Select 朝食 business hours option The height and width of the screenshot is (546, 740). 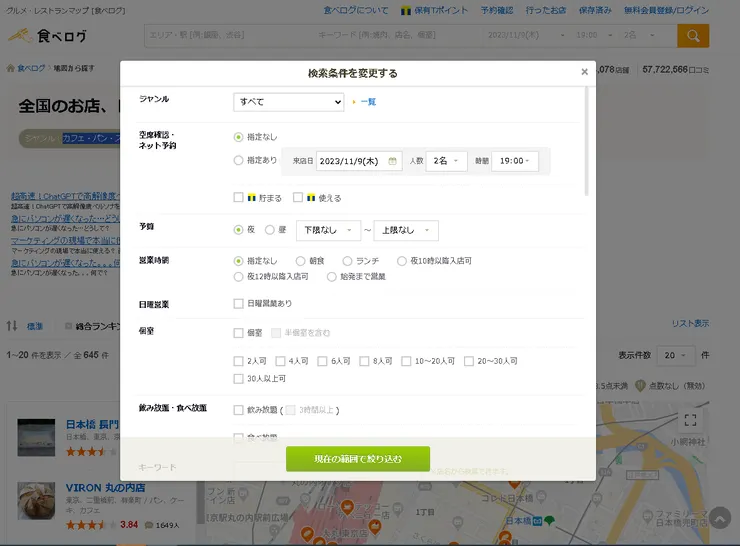coord(300,261)
